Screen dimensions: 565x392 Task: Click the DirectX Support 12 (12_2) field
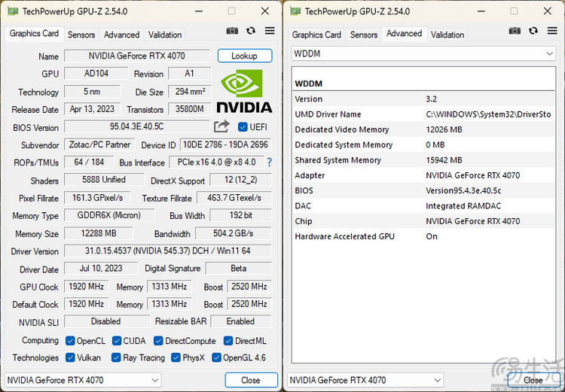click(241, 180)
